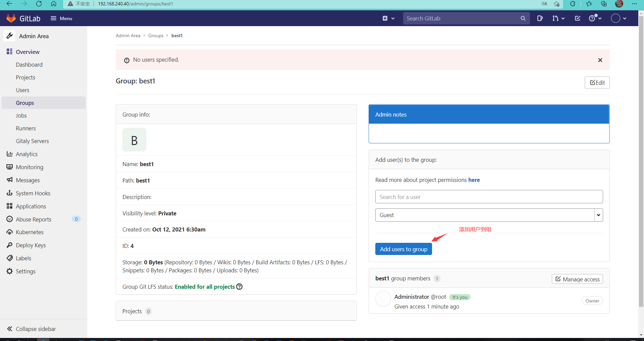Screen dimensions: 644x341
Task: Select the Kubernetes icon in sidebar
Action: click(x=9, y=232)
